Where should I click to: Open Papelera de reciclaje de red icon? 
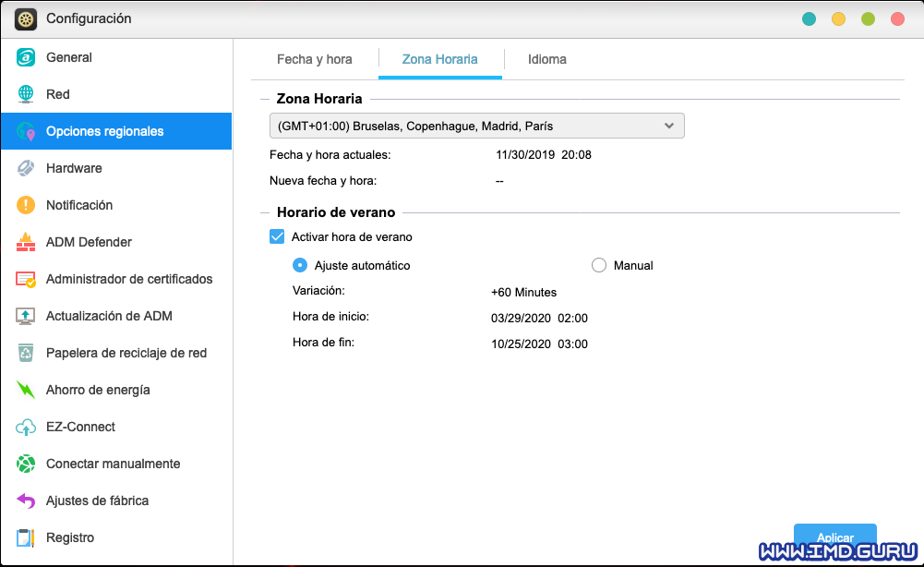click(x=26, y=353)
